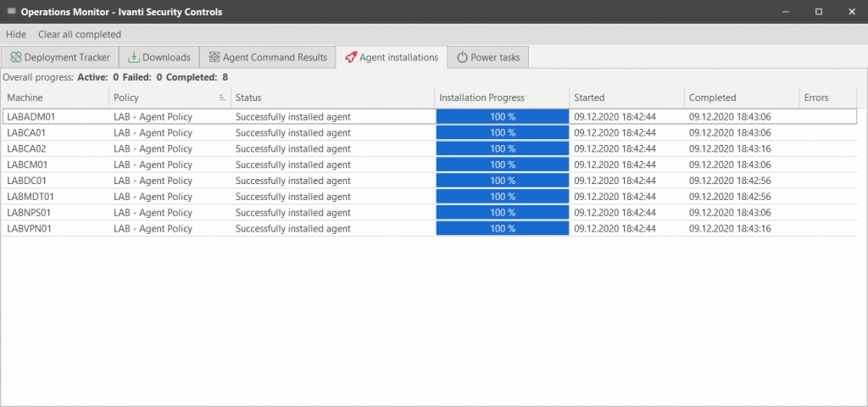This screenshot has height=407, width=868.
Task: Click the Started time of LABVPN01
Action: (615, 229)
